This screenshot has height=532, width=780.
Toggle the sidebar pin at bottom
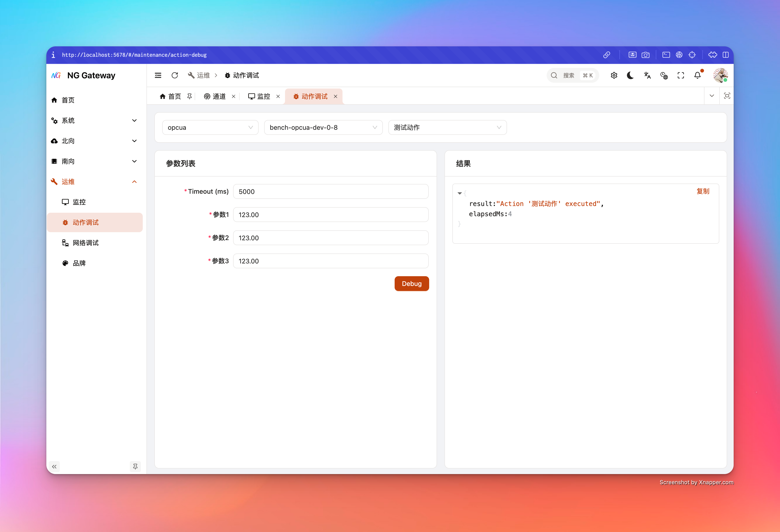tap(135, 466)
